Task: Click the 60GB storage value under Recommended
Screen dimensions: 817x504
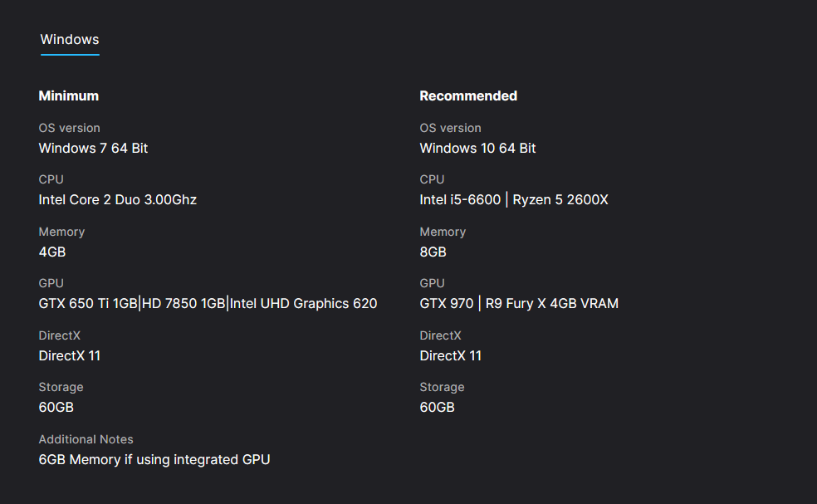Action: tap(438, 408)
